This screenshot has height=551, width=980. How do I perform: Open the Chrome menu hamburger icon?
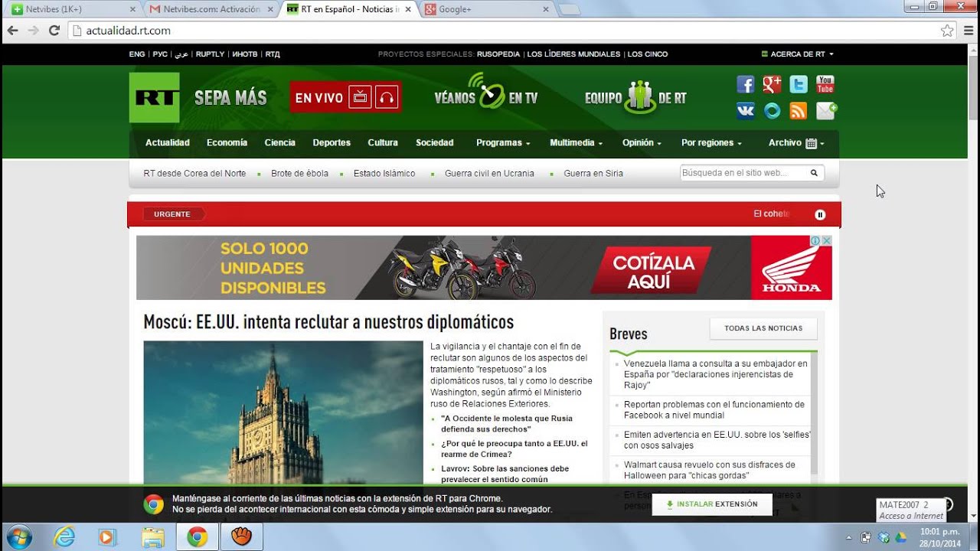[968, 31]
